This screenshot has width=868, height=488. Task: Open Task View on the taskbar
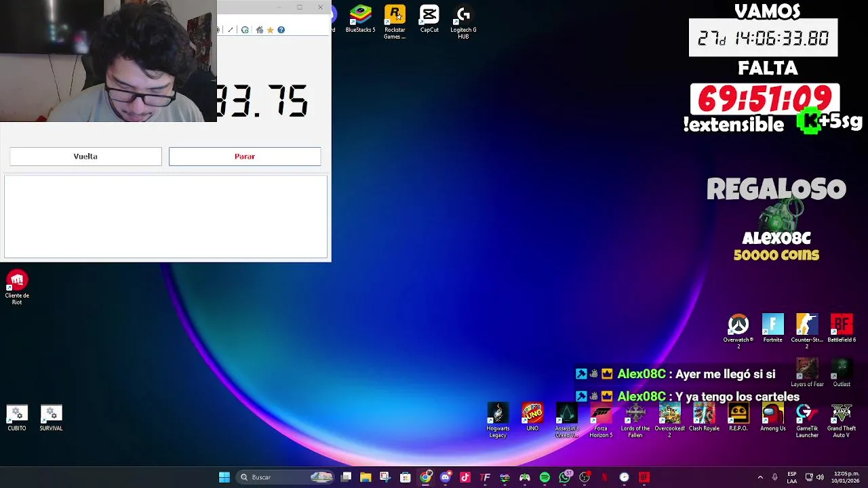(x=347, y=477)
